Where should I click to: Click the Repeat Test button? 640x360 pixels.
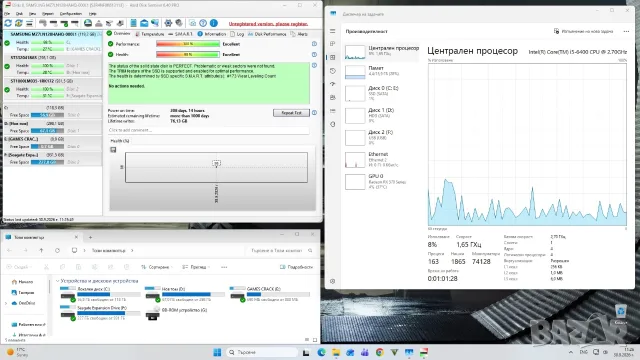tap(291, 113)
